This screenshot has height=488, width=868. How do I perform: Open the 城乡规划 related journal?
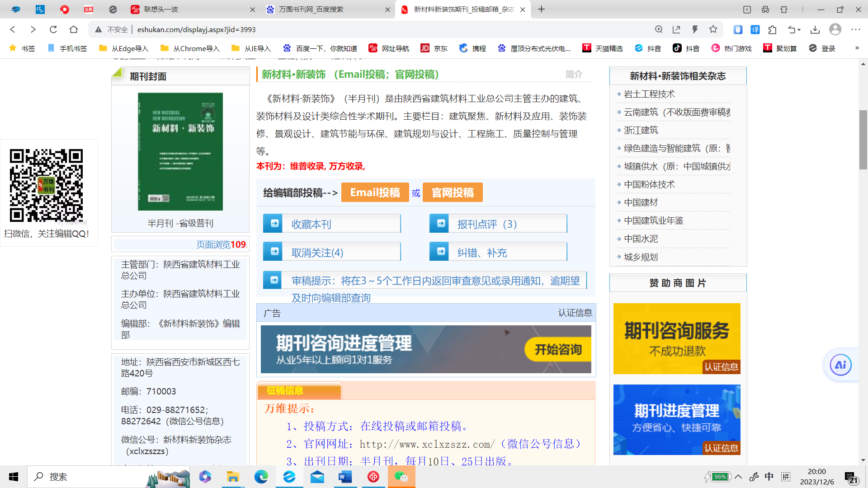pyautogui.click(x=641, y=257)
